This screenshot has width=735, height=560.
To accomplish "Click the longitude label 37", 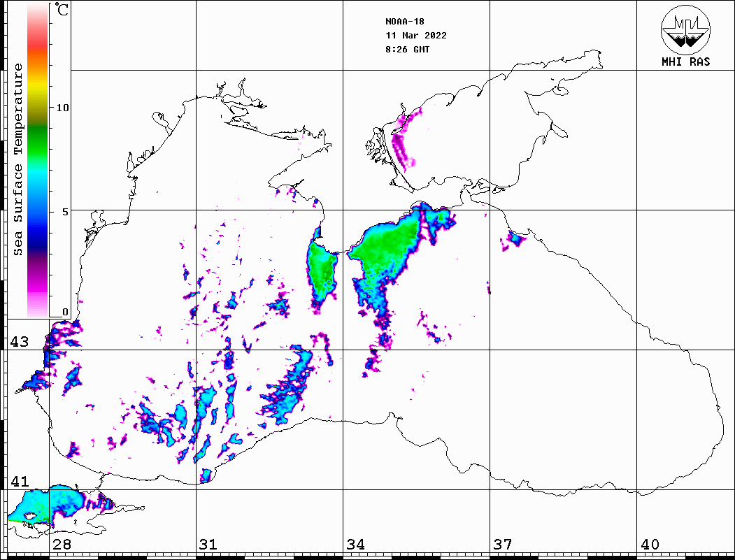I will tap(502, 545).
